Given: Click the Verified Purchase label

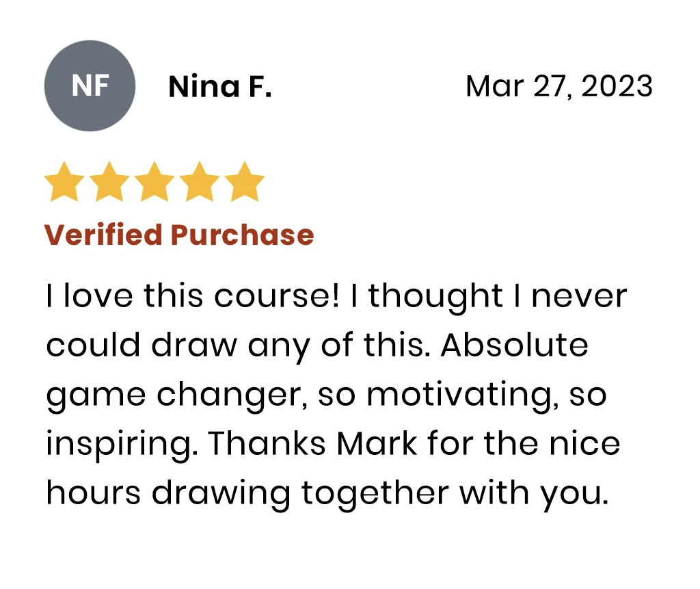Looking at the screenshot, I should (x=179, y=235).
